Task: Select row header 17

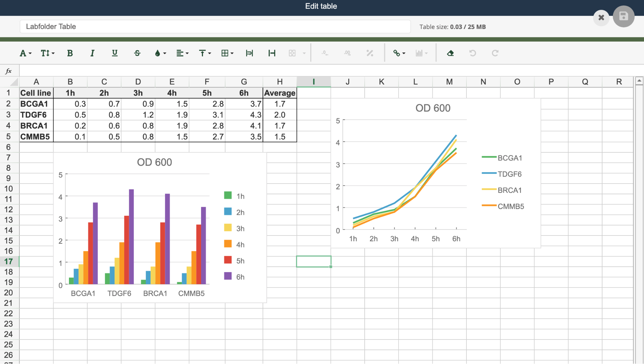Action: coord(9,262)
